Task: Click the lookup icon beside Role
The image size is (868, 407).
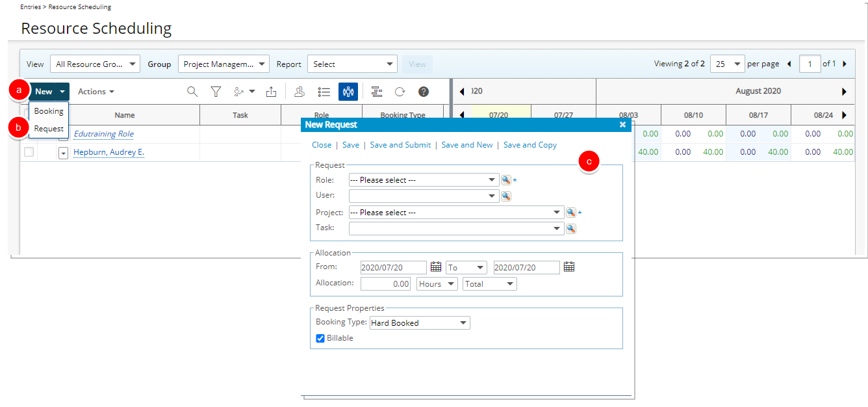Action: pyautogui.click(x=506, y=180)
